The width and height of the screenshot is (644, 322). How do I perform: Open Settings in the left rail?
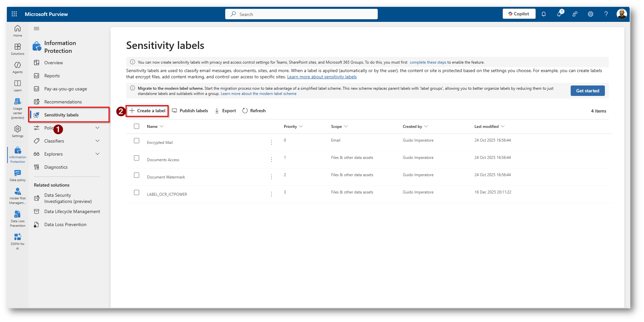pos(18,131)
